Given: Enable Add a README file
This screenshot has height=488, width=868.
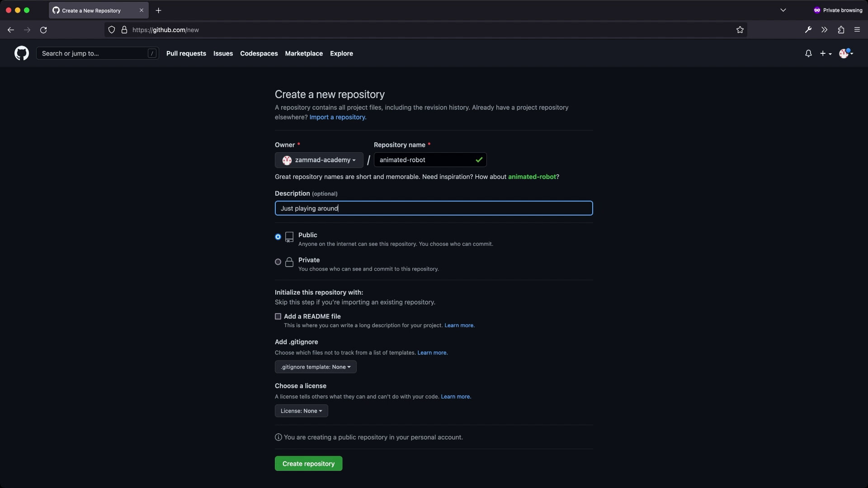Looking at the screenshot, I should 278,316.
